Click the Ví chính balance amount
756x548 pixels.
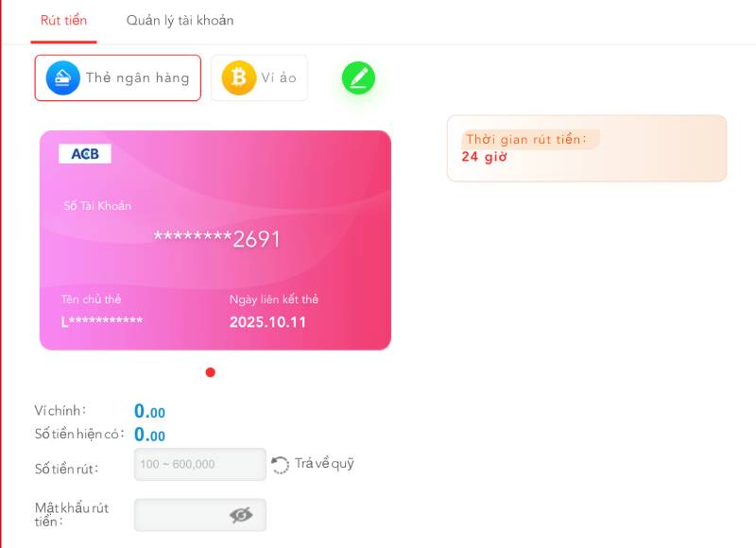(x=149, y=412)
